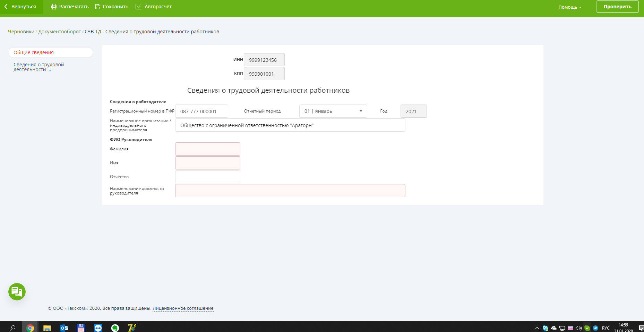Focus the Наименование должности руководителя field
The width and height of the screenshot is (644, 332).
point(290,191)
